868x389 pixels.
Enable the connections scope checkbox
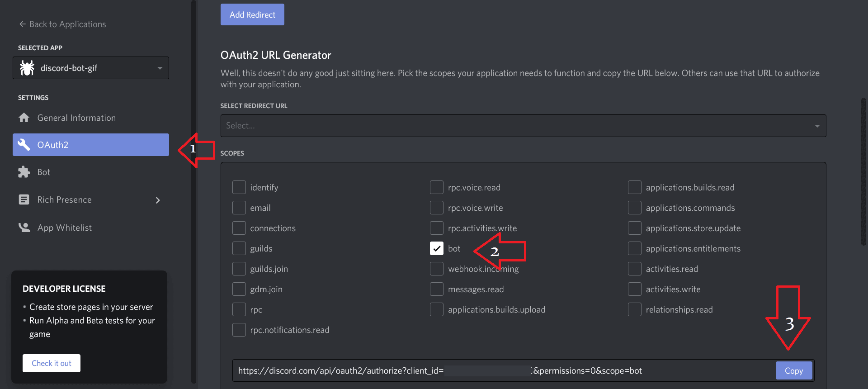pos(239,228)
